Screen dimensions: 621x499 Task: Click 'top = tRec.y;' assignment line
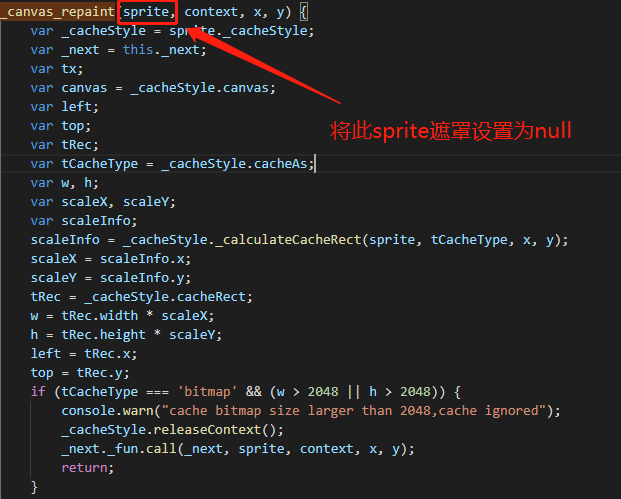point(80,373)
